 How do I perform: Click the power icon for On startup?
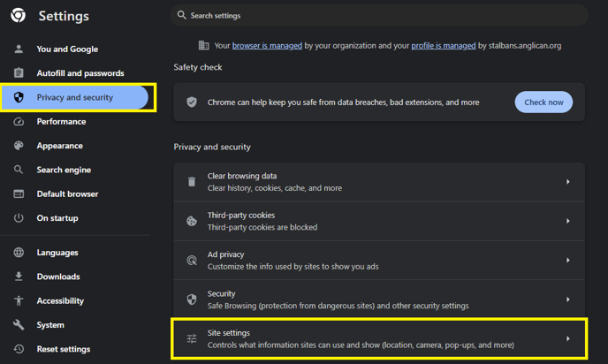[19, 218]
